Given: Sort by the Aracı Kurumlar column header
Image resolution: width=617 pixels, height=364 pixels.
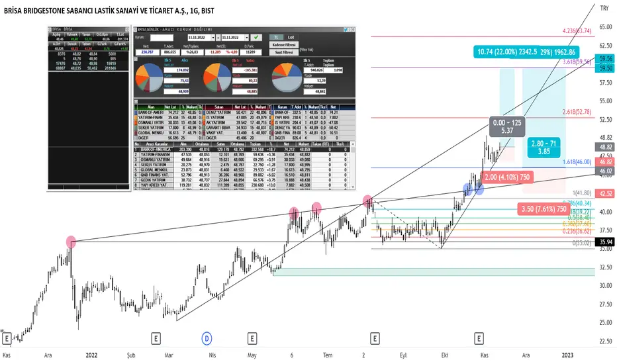Looking at the screenshot, I should pyautogui.click(x=157, y=144).
